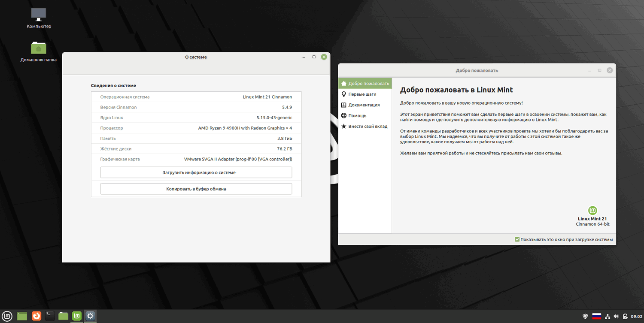Click the Show Desktop icon in the taskbar

tap(22, 316)
